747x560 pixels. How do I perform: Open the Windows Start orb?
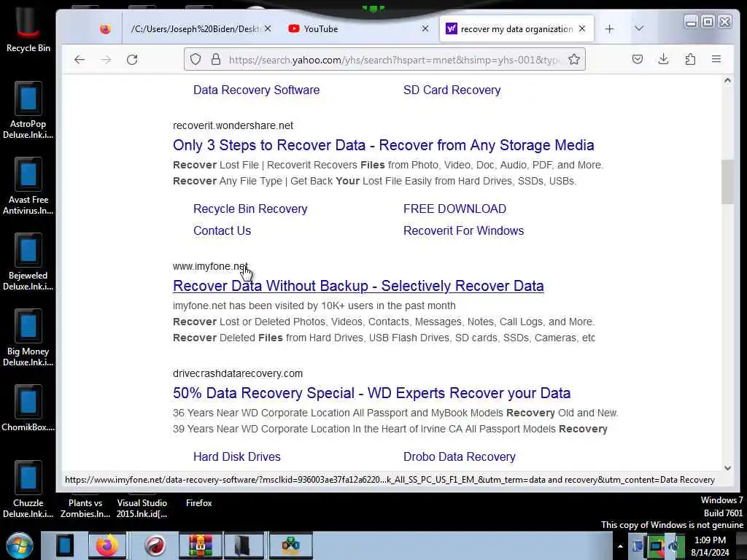[x=19, y=545]
